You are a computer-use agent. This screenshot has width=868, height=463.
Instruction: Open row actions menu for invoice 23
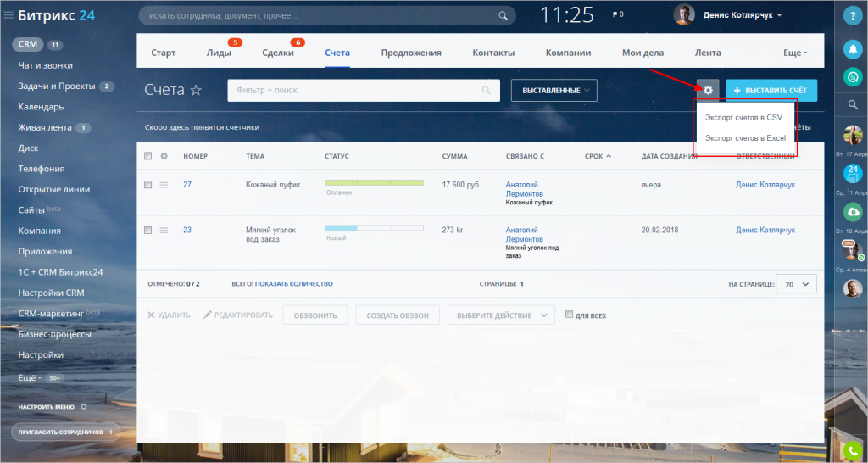164,231
